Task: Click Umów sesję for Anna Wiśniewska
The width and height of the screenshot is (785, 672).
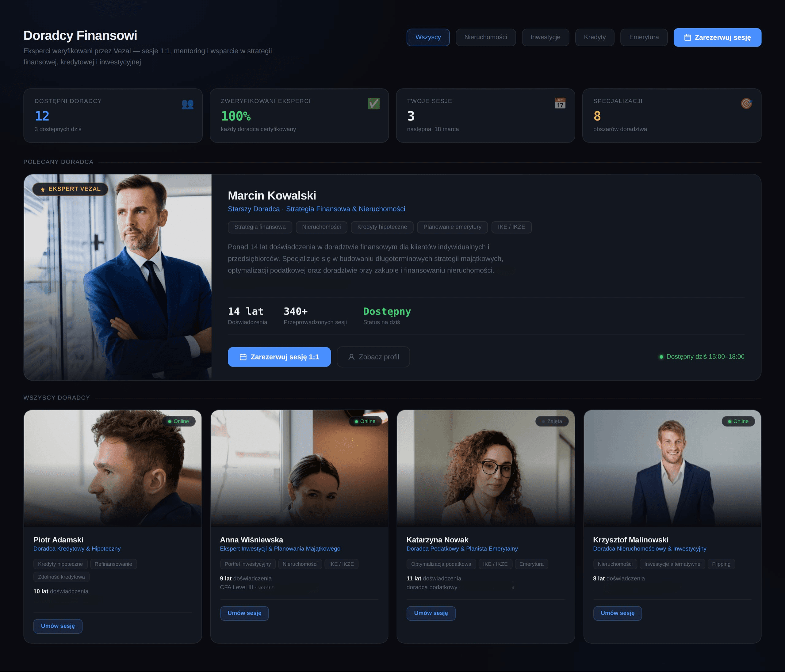Action: coord(244,613)
